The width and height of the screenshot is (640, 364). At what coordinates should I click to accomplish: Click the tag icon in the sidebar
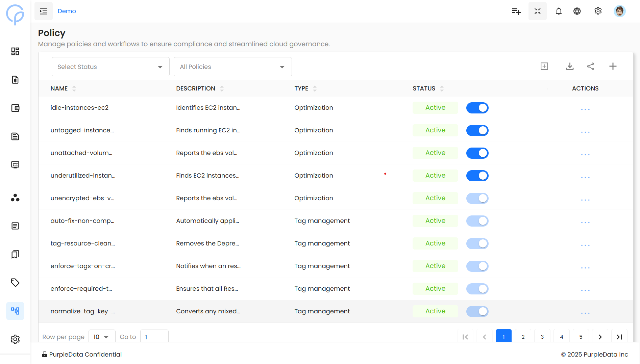coord(15,282)
